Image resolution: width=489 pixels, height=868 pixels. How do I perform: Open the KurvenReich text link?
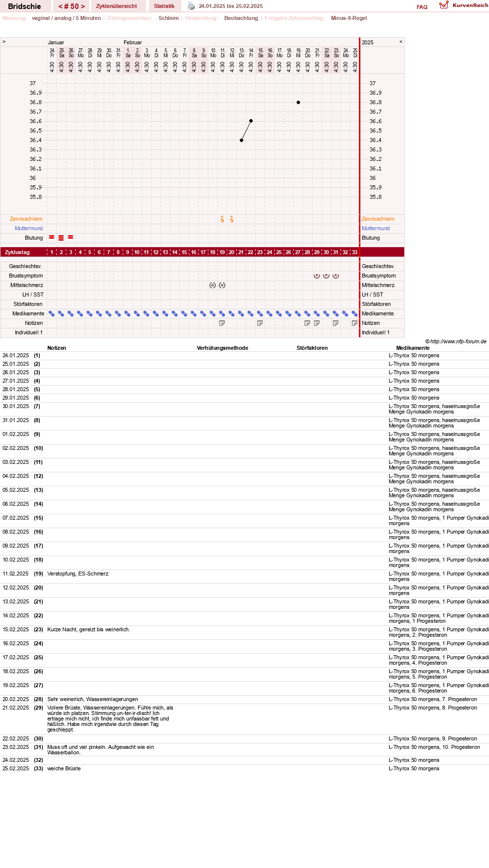[x=470, y=5]
